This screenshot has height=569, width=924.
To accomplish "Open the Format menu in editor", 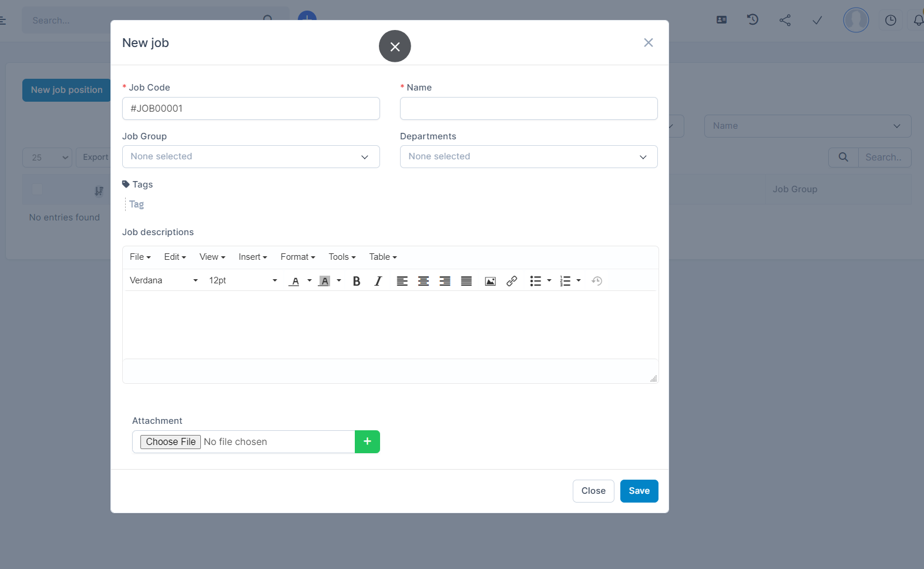I will pyautogui.click(x=297, y=257).
